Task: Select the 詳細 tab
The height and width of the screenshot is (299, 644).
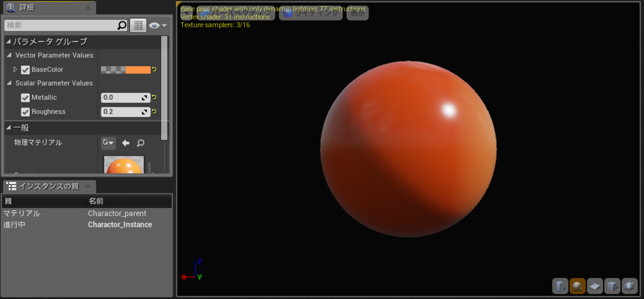Action: (48, 8)
